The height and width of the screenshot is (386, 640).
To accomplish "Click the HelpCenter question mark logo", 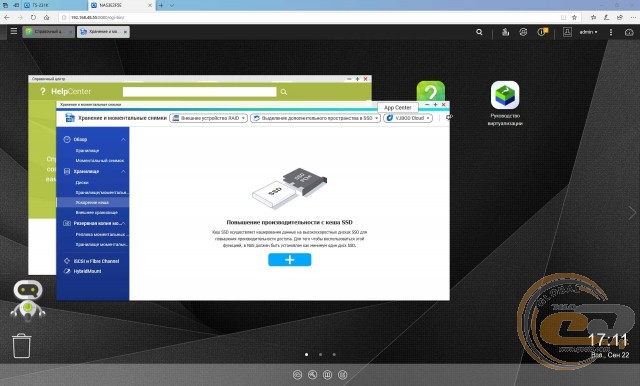I will 43,91.
